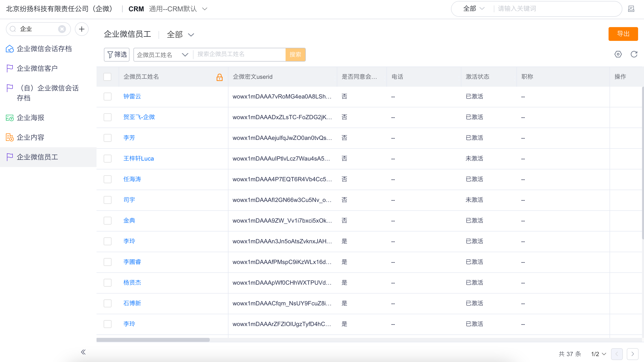
Task: Click the top-right message center icon
Action: point(631,9)
